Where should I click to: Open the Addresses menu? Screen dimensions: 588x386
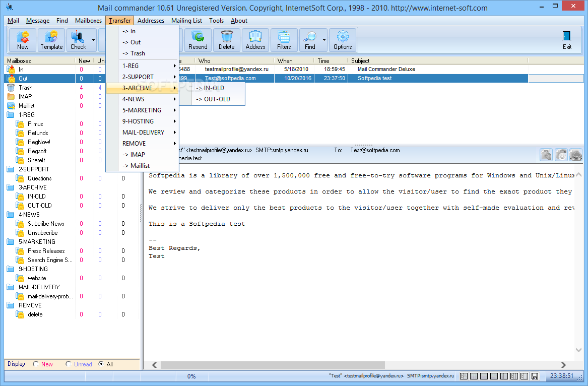click(x=151, y=21)
